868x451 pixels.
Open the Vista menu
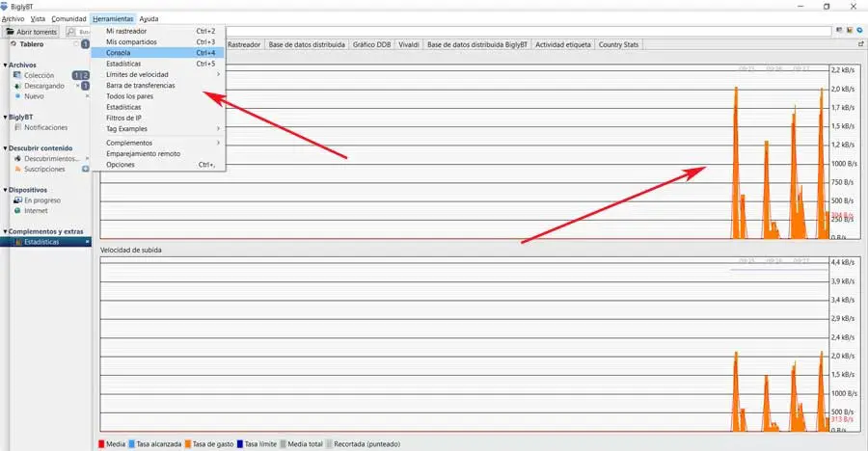(x=38, y=19)
